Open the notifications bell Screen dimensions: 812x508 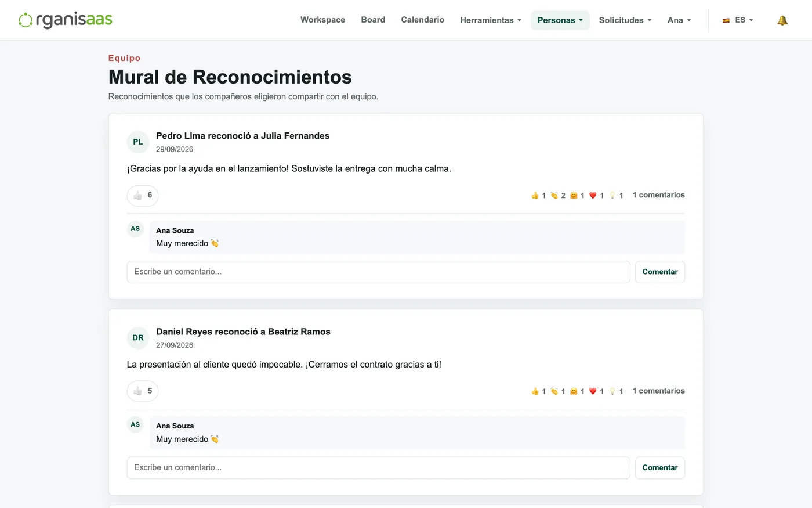(x=782, y=20)
